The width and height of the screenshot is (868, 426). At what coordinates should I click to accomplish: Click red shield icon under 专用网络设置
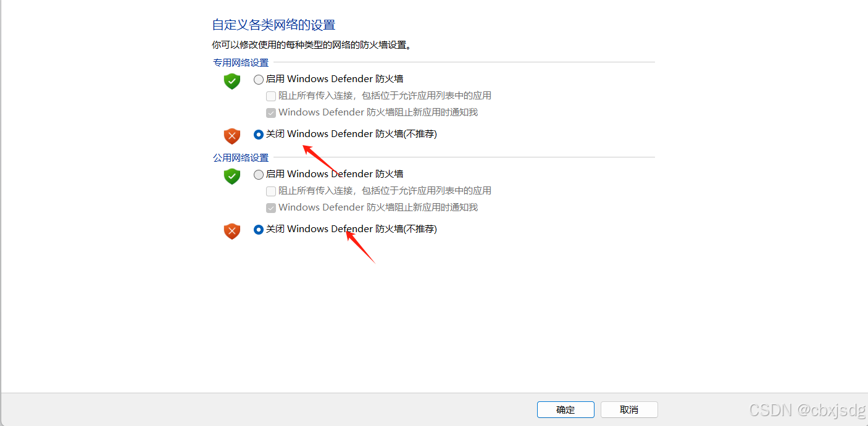[232, 136]
